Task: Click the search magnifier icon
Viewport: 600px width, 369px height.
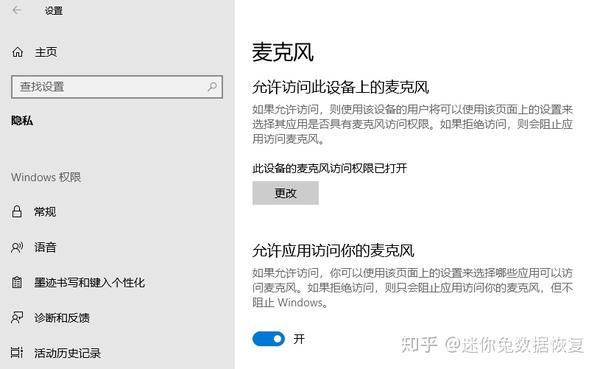Action: [x=212, y=87]
